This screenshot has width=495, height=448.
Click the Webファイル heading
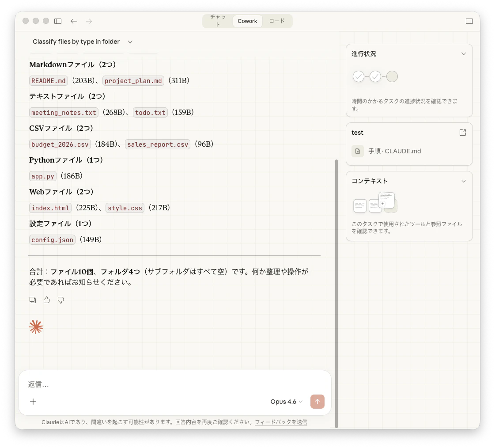pos(61,191)
